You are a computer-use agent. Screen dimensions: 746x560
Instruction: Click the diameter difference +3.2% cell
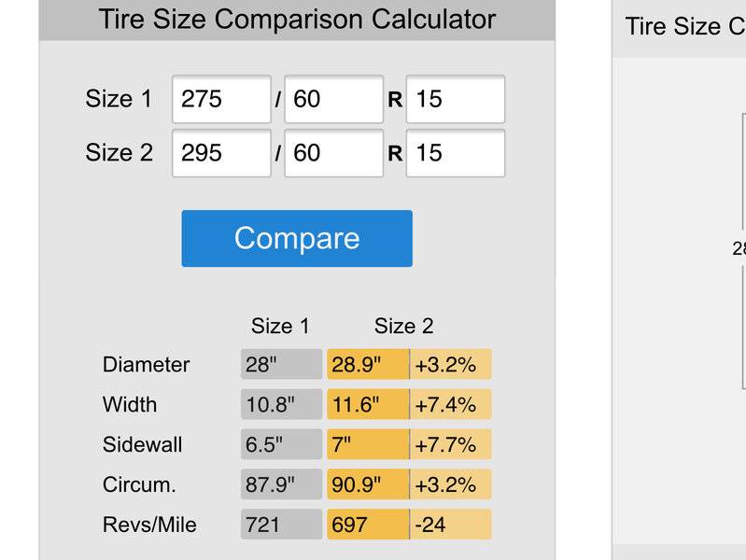coord(451,364)
